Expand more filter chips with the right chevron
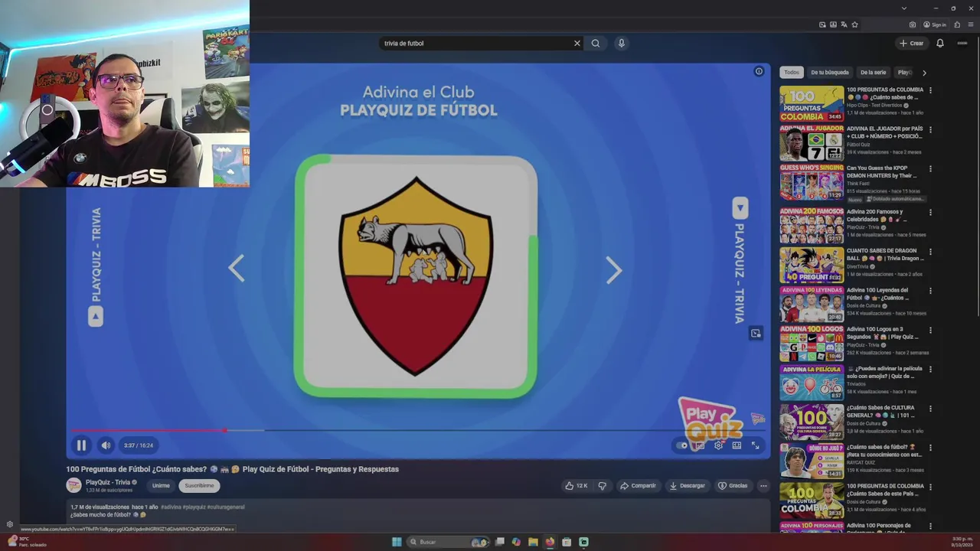 click(924, 73)
